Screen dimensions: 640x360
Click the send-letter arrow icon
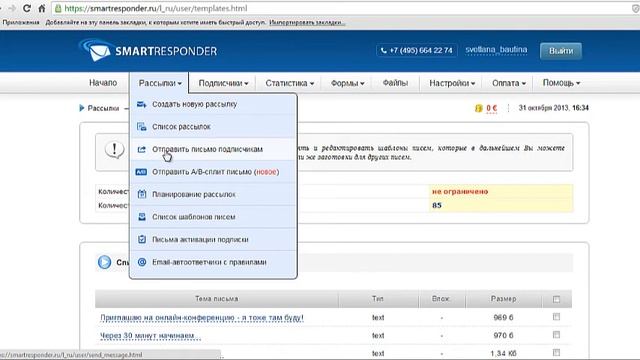pos(142,149)
